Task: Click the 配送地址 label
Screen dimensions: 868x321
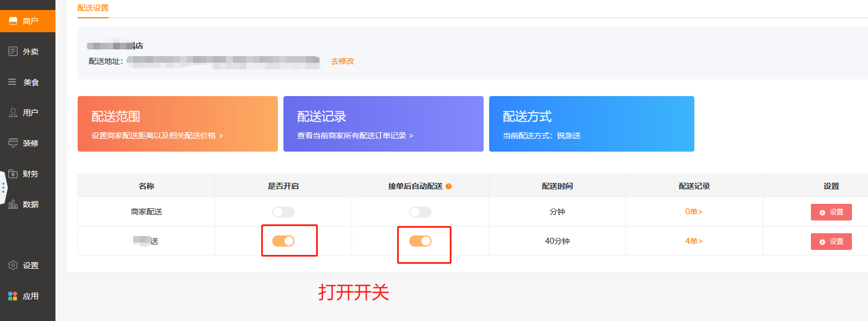Action: point(105,61)
